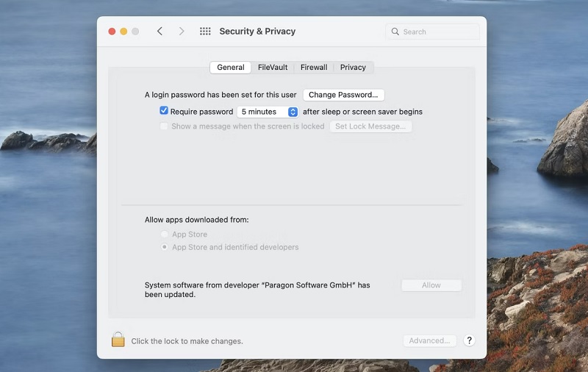588x372 pixels.
Task: Click the Security & Privacy window title
Action: tap(257, 31)
